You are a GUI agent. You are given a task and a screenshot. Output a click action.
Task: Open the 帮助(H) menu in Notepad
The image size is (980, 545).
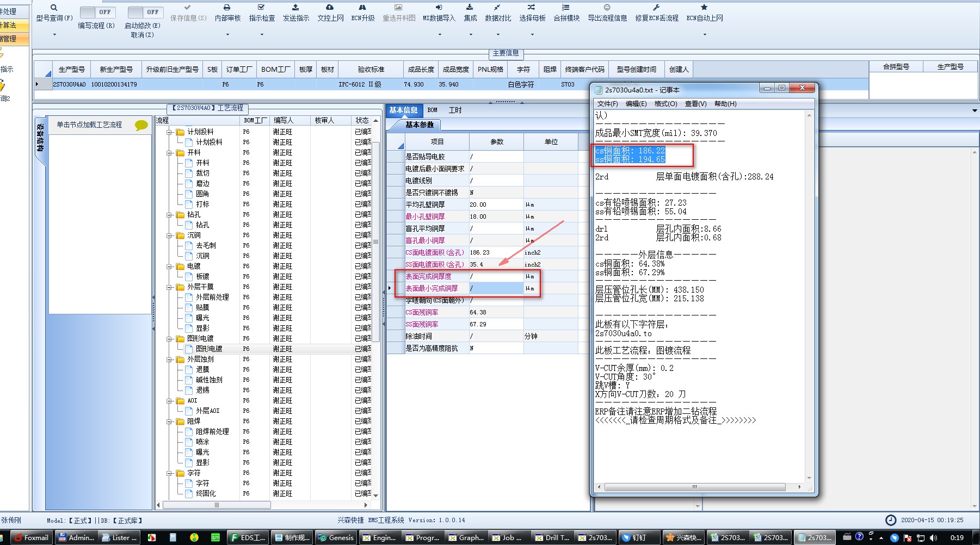pos(725,104)
